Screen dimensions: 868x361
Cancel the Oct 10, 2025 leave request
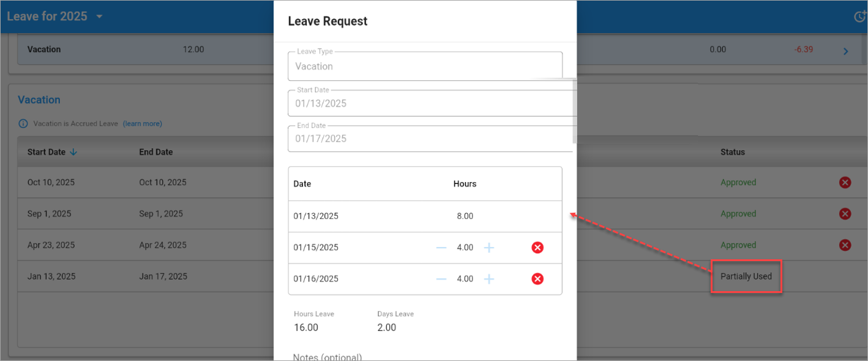coord(845,183)
